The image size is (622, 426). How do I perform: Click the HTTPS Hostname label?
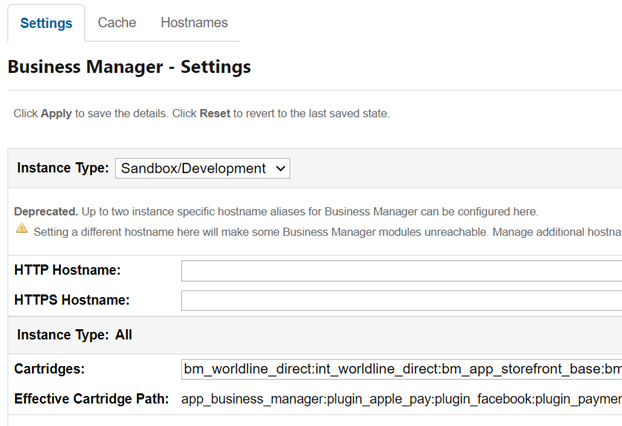pyautogui.click(x=72, y=300)
